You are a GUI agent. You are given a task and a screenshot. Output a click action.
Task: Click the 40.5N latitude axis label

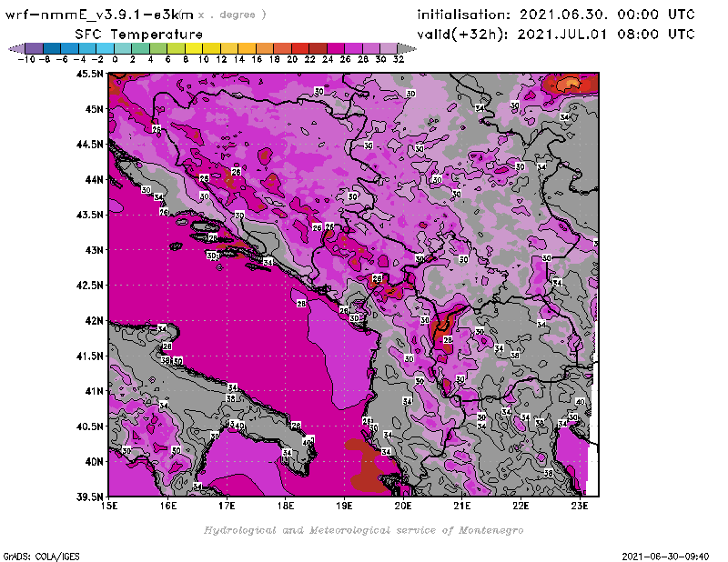pos(89,427)
